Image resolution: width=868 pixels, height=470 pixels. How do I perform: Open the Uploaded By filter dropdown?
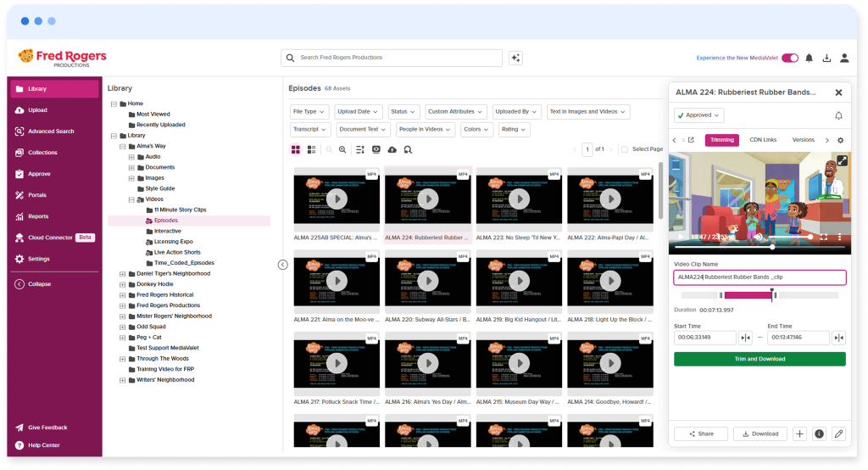[516, 112]
